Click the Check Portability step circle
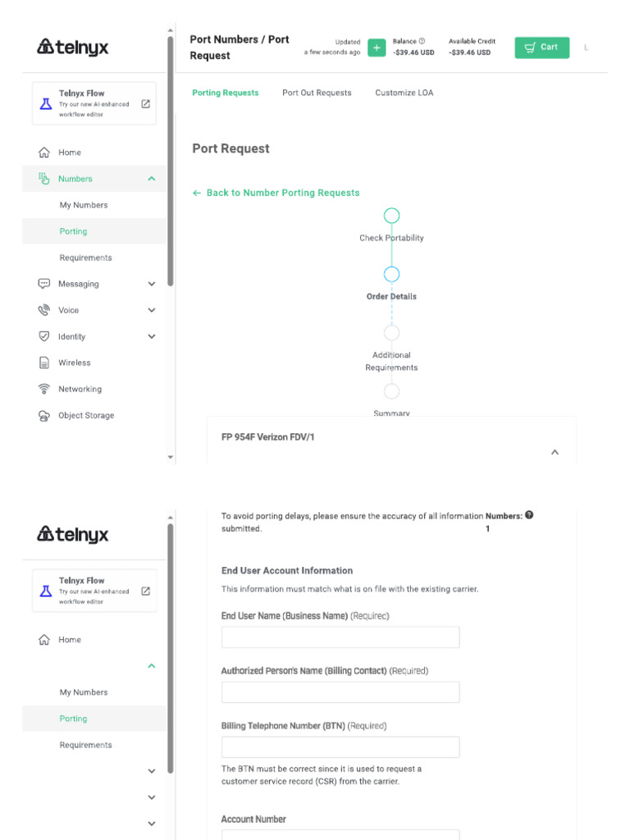This screenshot has height=840, width=630. point(392,216)
